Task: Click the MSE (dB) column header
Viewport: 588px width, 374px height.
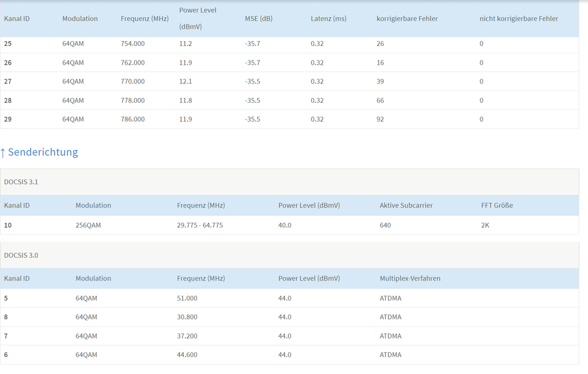Action: 258,19
